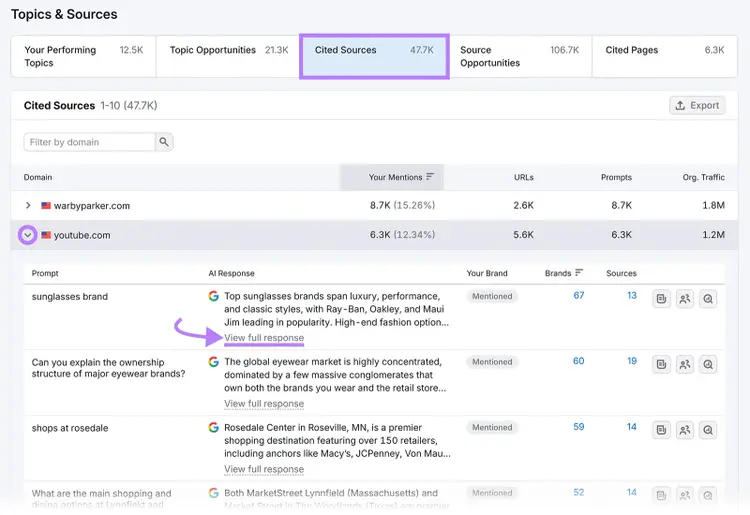Click youtube.com Org. Traffic value 1.2M

click(x=713, y=234)
